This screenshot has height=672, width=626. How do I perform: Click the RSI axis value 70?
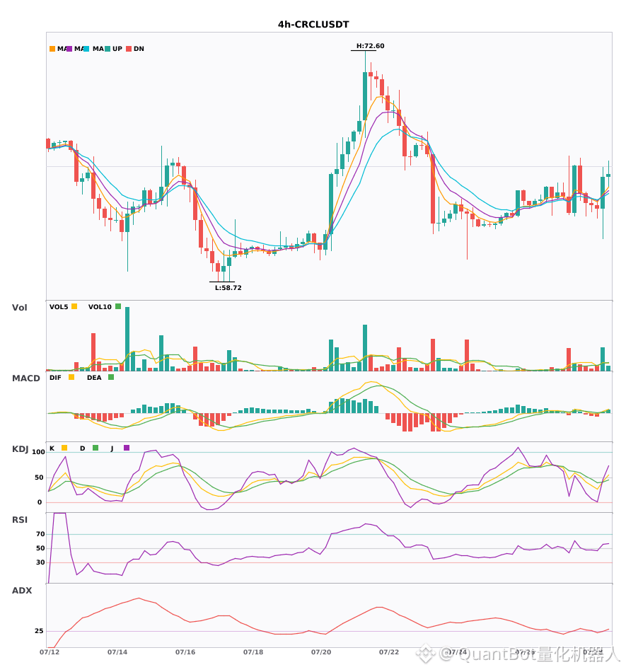(40, 534)
